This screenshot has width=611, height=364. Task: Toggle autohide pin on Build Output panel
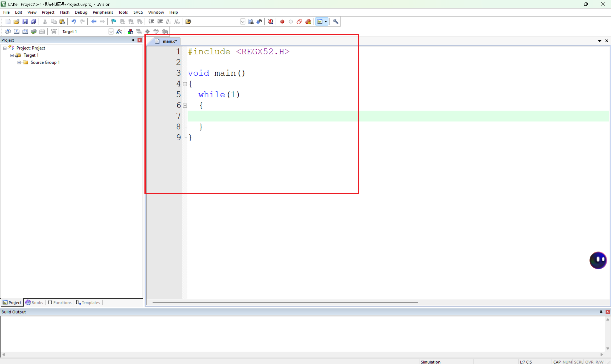coord(601,312)
